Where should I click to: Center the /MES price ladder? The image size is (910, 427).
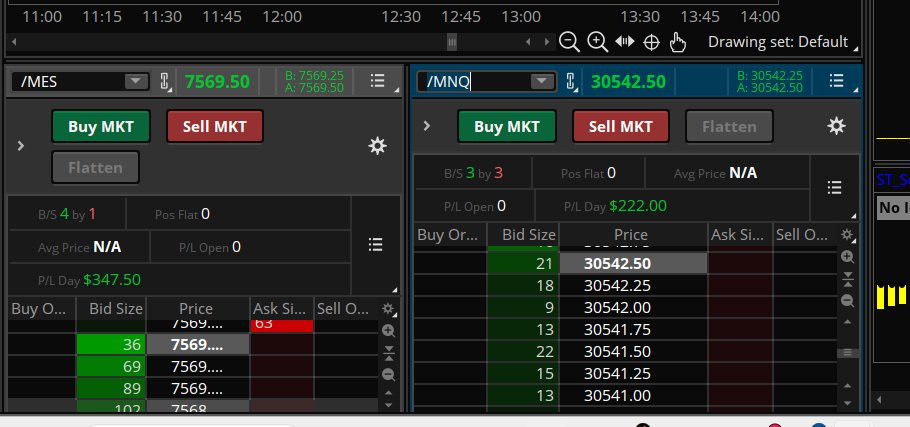[389, 353]
